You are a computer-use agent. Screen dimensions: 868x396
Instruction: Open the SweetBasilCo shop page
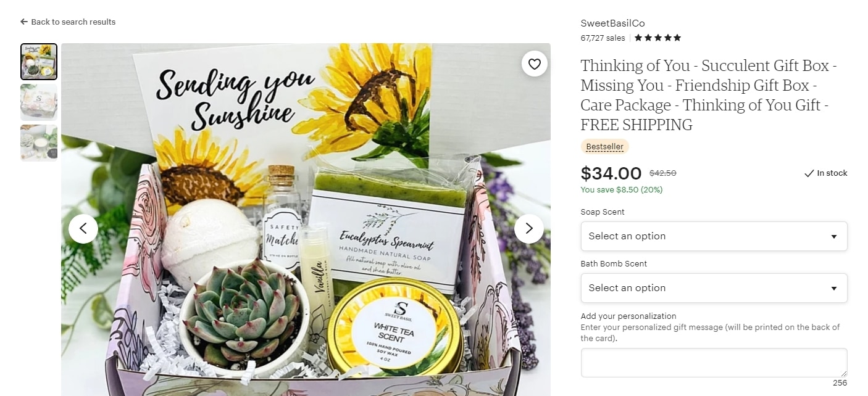click(612, 23)
